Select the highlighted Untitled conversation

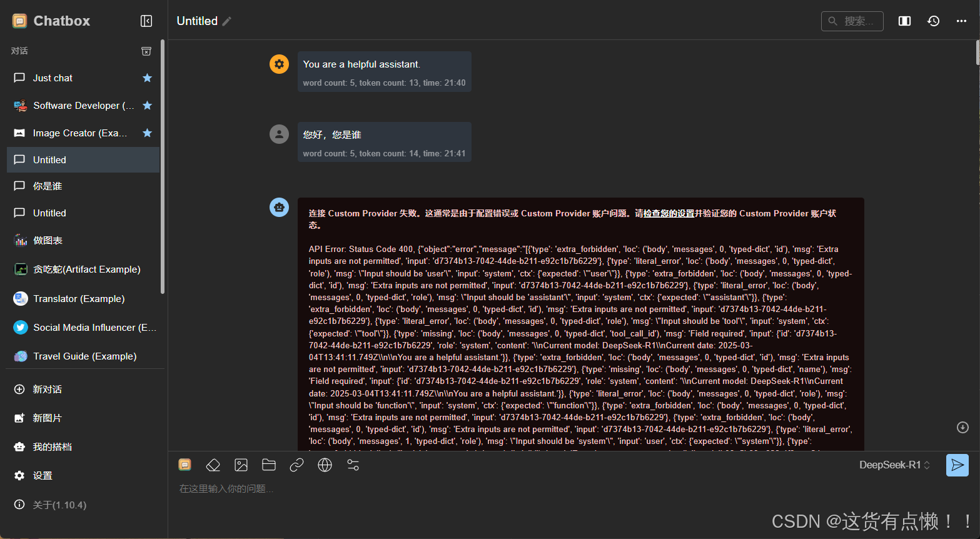coord(83,160)
